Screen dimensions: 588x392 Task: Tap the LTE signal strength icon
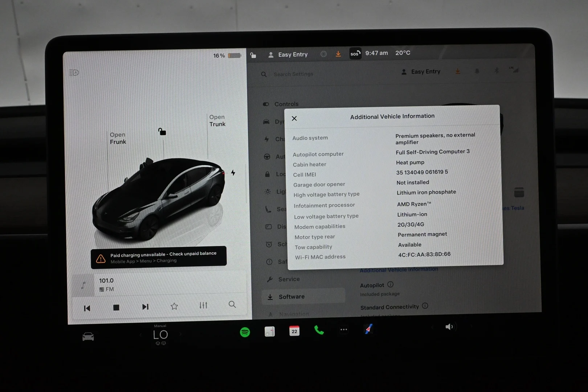[514, 69]
